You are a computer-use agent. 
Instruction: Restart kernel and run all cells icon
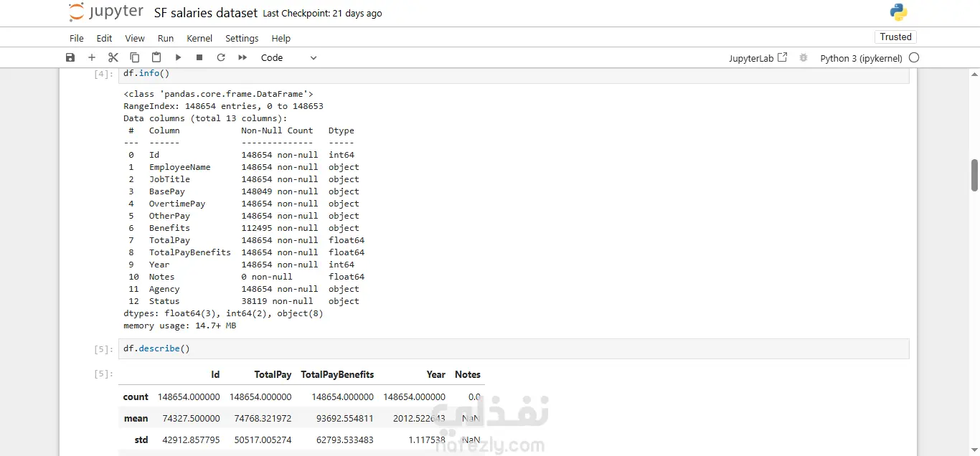tap(242, 57)
